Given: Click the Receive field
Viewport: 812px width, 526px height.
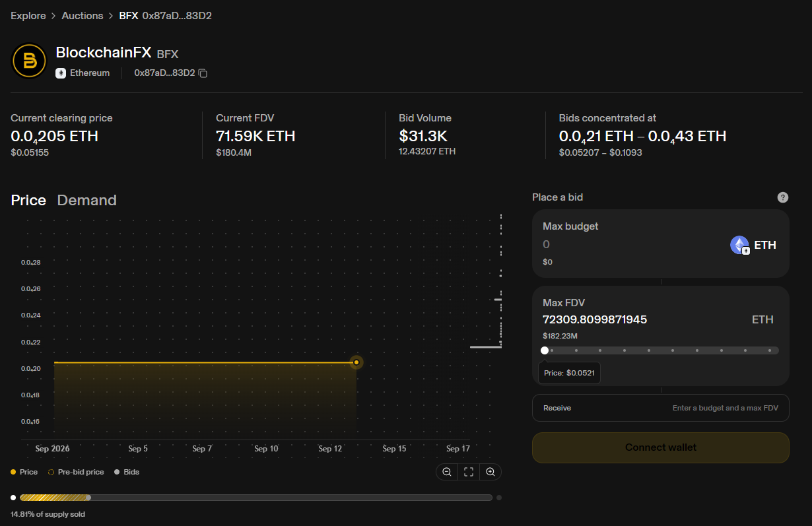Looking at the screenshot, I should pos(661,408).
